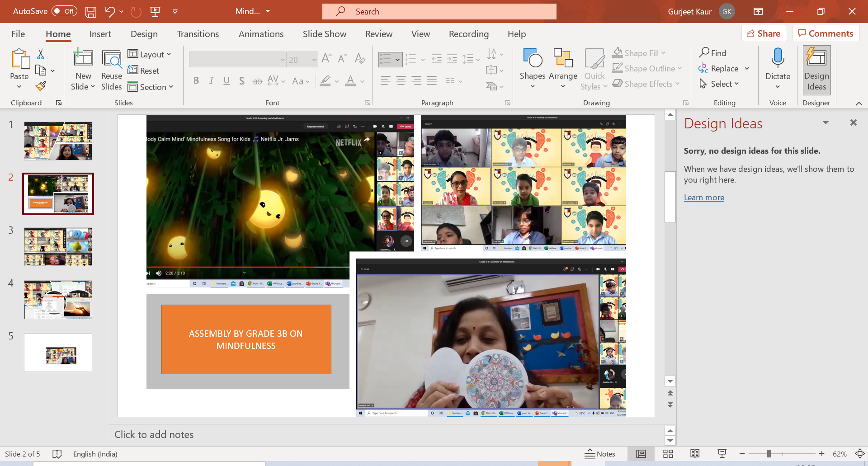Click the Copy icon in Clipboard group
This screenshot has height=466, width=868.
click(x=41, y=71)
